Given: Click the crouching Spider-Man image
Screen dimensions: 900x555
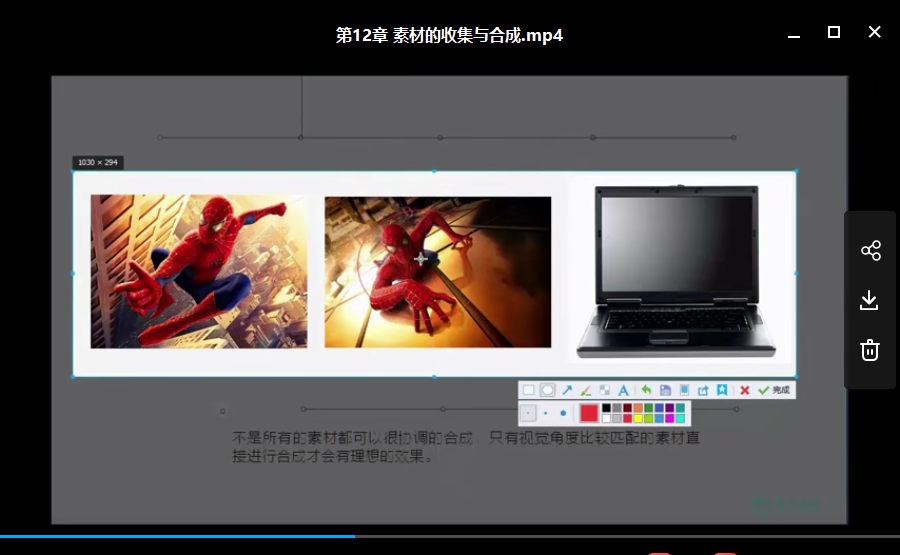Looking at the screenshot, I should [x=438, y=272].
